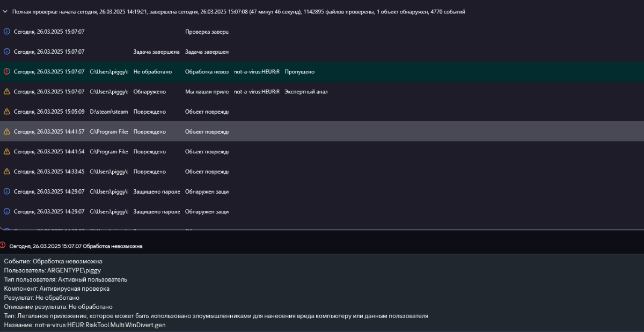Select Повреждено status in the 14:33:45 row

coord(150,172)
